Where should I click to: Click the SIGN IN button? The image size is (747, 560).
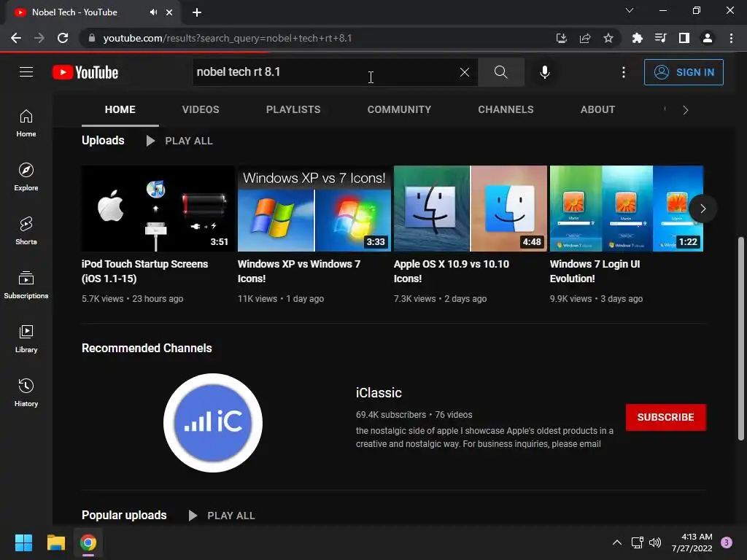(684, 72)
